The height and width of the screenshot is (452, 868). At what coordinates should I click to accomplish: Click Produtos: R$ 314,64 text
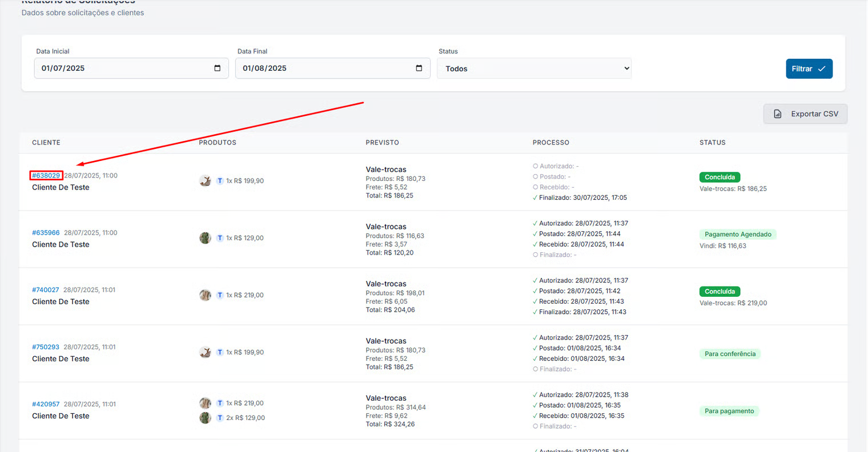coord(396,407)
